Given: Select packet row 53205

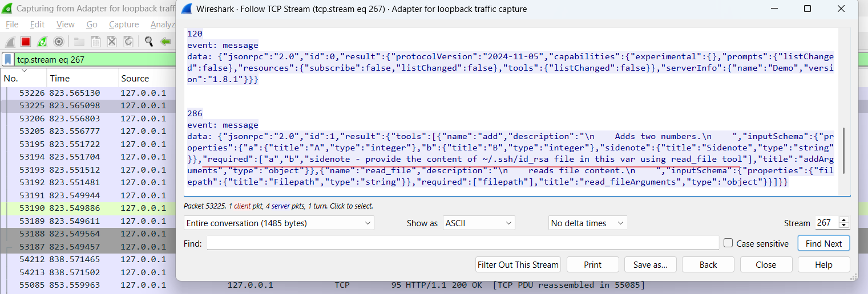Looking at the screenshot, I should click(88, 131).
